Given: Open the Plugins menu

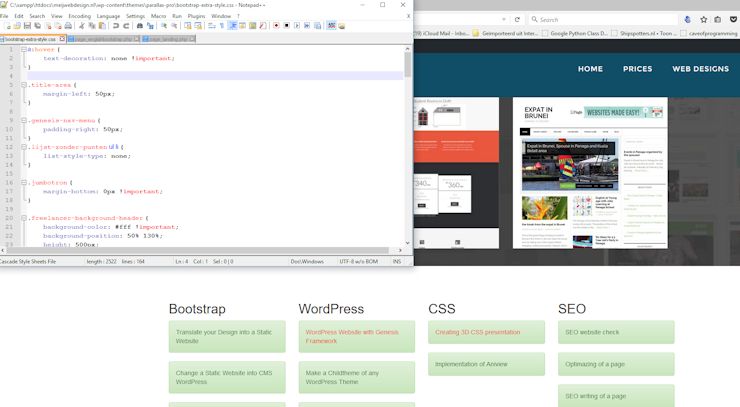Looking at the screenshot, I should click(x=196, y=16).
